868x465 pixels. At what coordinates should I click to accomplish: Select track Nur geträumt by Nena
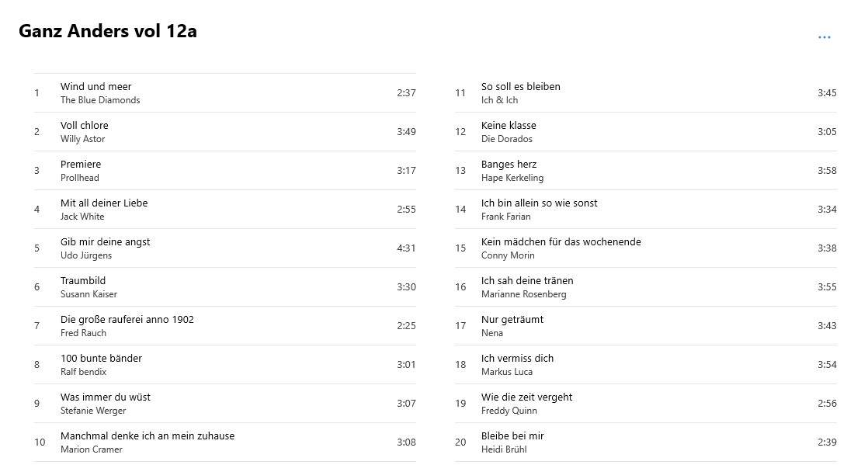(x=645, y=325)
